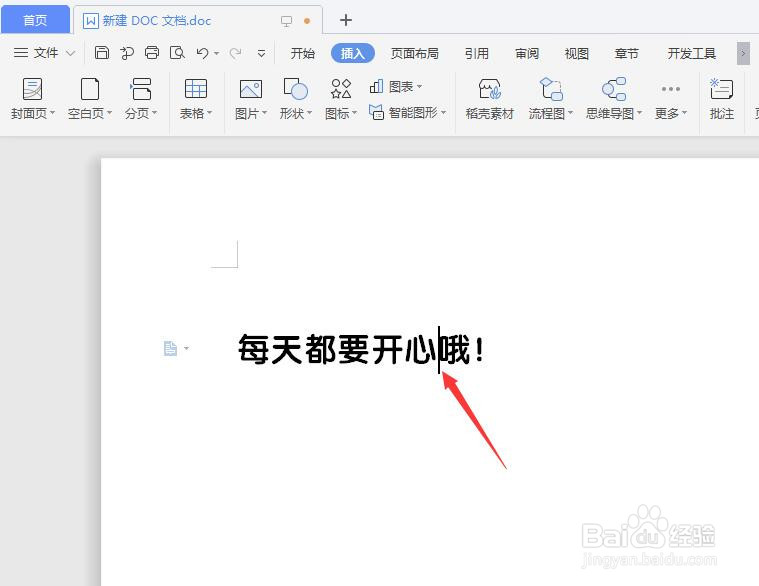Open a new tab with plus button

[346, 20]
